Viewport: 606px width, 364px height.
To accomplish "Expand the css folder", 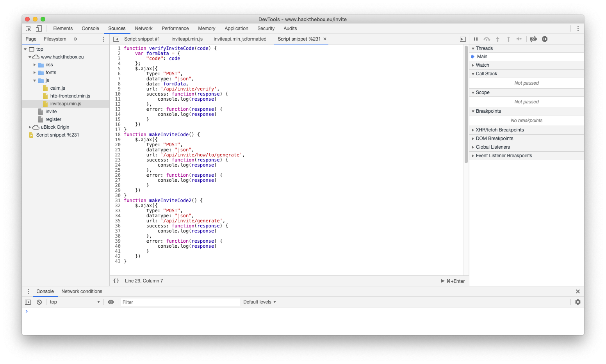I will [35, 65].
